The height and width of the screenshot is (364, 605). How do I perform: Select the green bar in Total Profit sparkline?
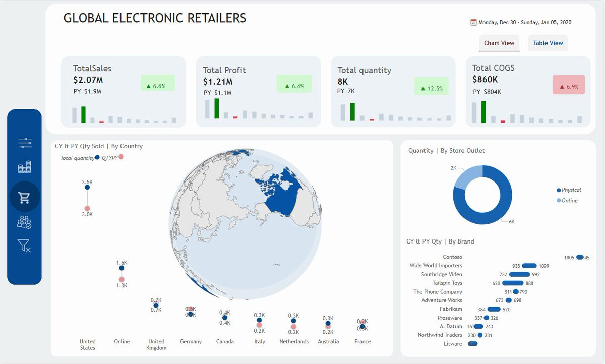[x=217, y=108]
